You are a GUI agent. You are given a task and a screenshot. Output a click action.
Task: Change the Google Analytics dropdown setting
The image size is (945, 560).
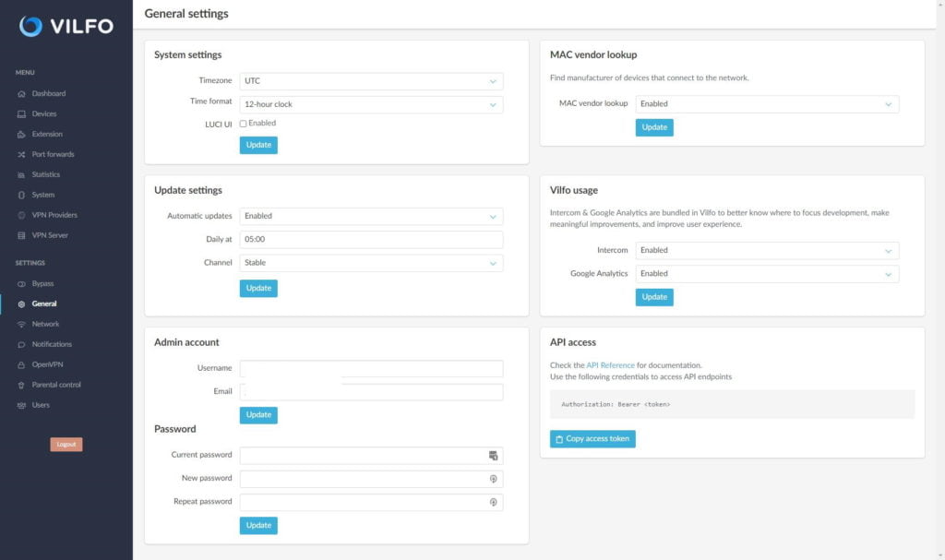[767, 274]
